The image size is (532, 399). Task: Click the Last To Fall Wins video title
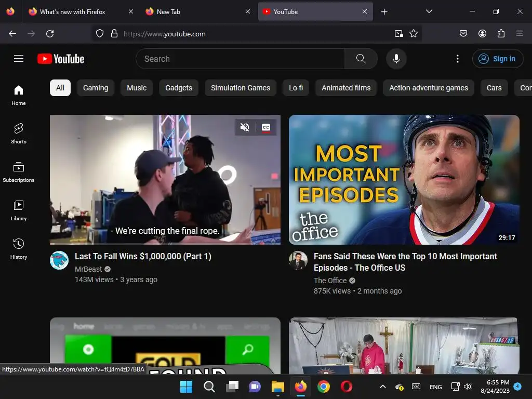pos(143,256)
